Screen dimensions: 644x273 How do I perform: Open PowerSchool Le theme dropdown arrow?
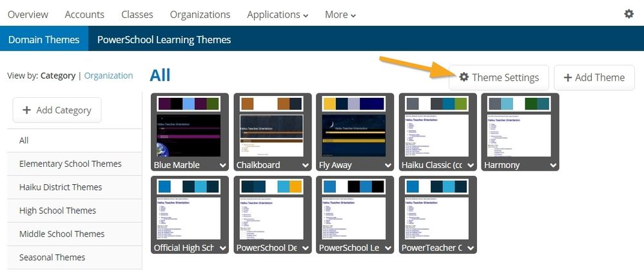tap(388, 248)
